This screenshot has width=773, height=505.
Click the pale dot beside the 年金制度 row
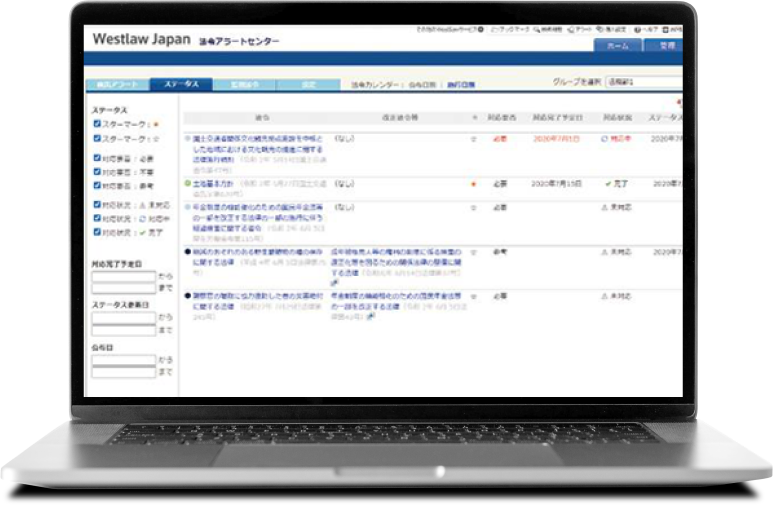coord(187,207)
